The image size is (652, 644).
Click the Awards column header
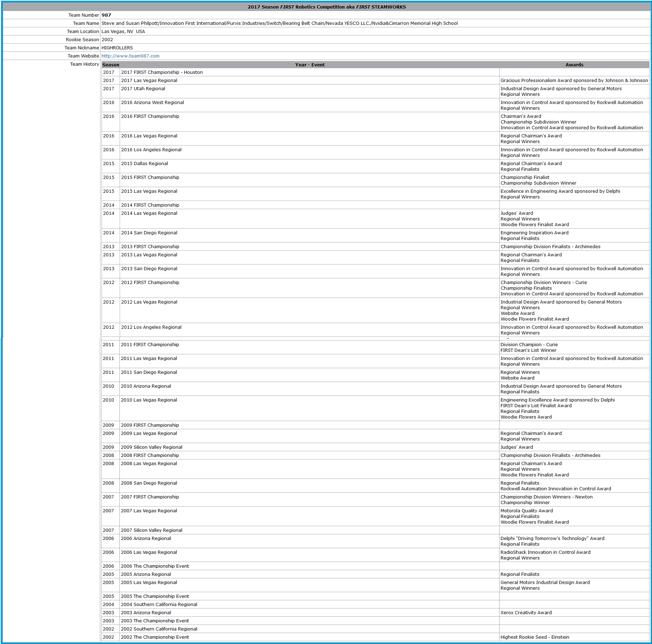[x=574, y=65]
